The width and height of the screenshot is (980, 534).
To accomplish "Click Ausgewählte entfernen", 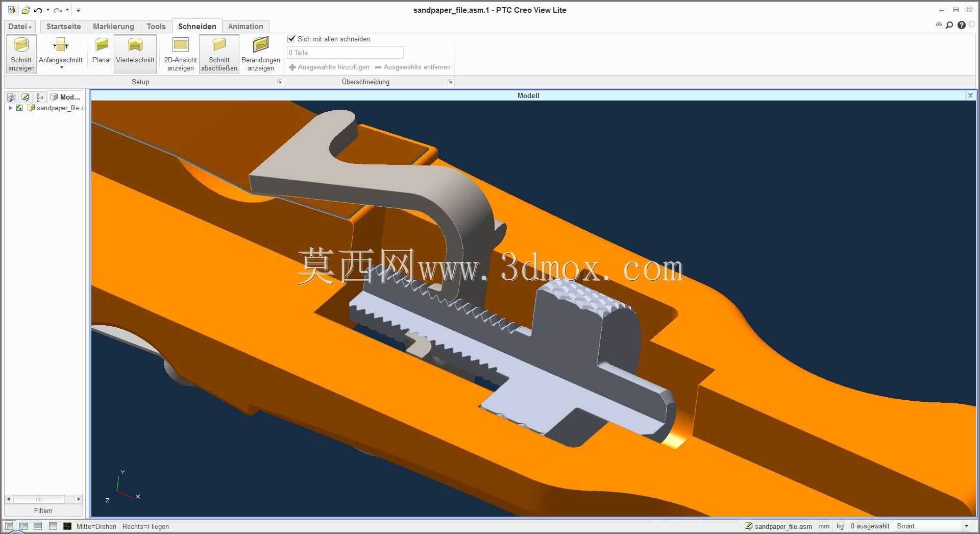I will click(413, 67).
